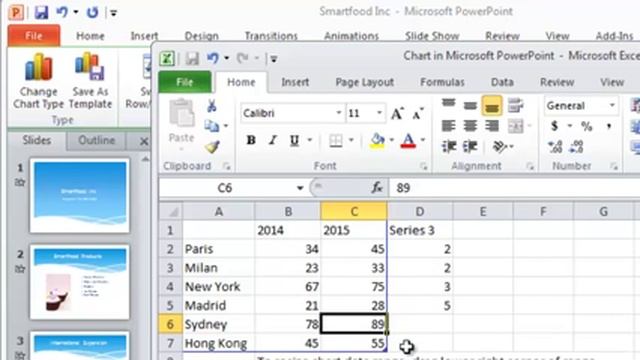
Task: Click the Orientation text rotation icon
Action: click(x=500, y=146)
